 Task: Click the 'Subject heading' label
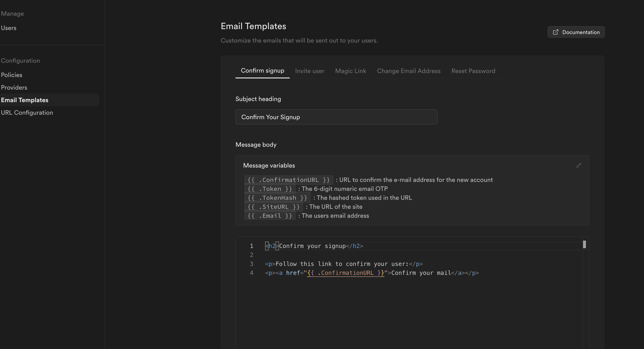[x=258, y=99]
